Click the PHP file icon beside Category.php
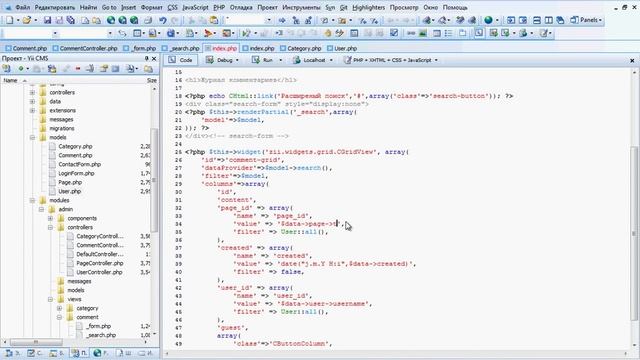The image size is (640, 360). (52, 146)
